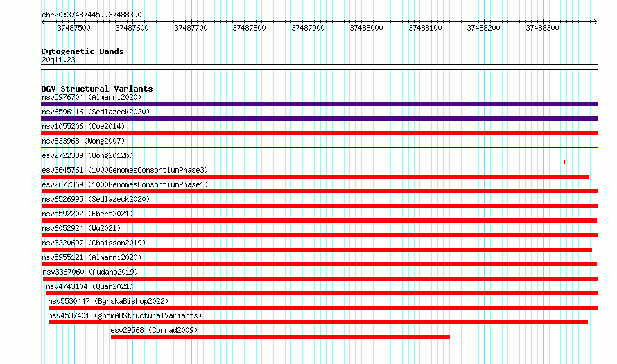617x364 pixels.
Task: Click ruler position 37488000
Action: [366, 28]
